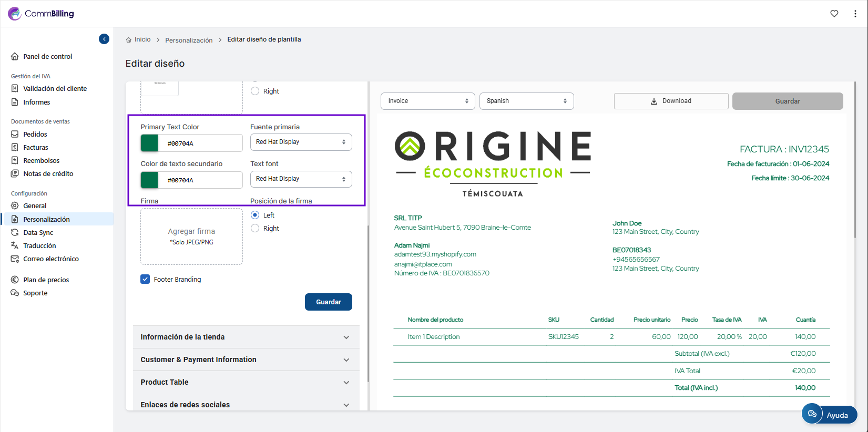Click the Primary Text Color green swatch
Screen dimensions: 868x432
point(149,143)
